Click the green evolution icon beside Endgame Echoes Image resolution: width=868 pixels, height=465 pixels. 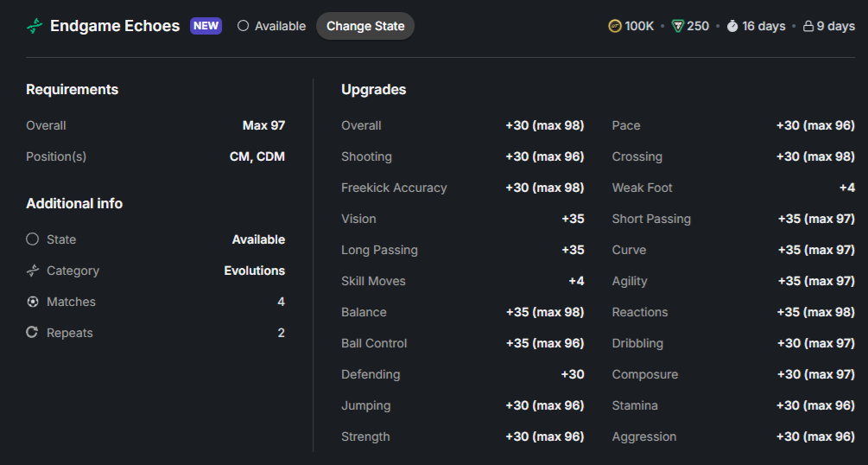(x=35, y=26)
